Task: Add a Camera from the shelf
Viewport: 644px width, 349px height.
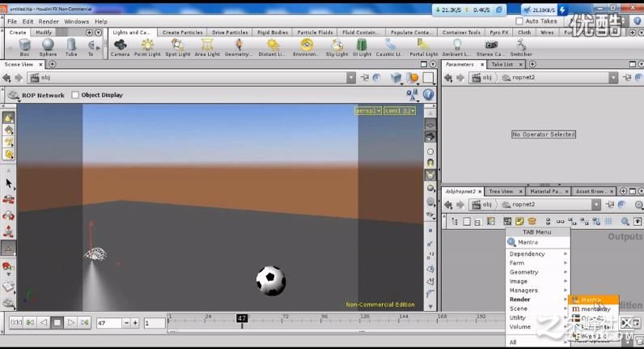Action: [x=120, y=47]
